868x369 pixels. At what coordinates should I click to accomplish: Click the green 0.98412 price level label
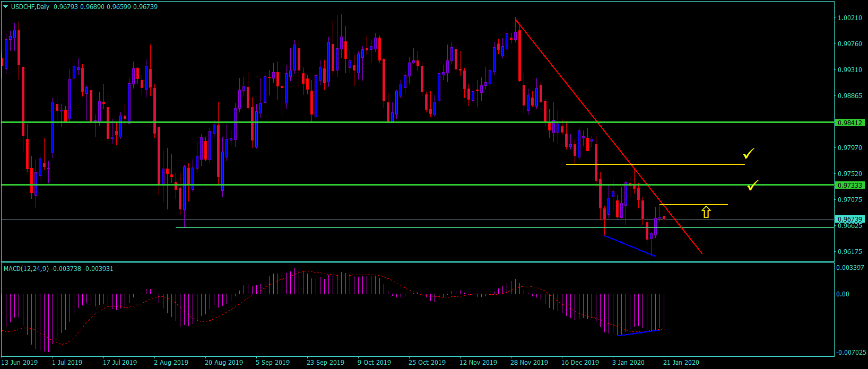pyautogui.click(x=850, y=122)
